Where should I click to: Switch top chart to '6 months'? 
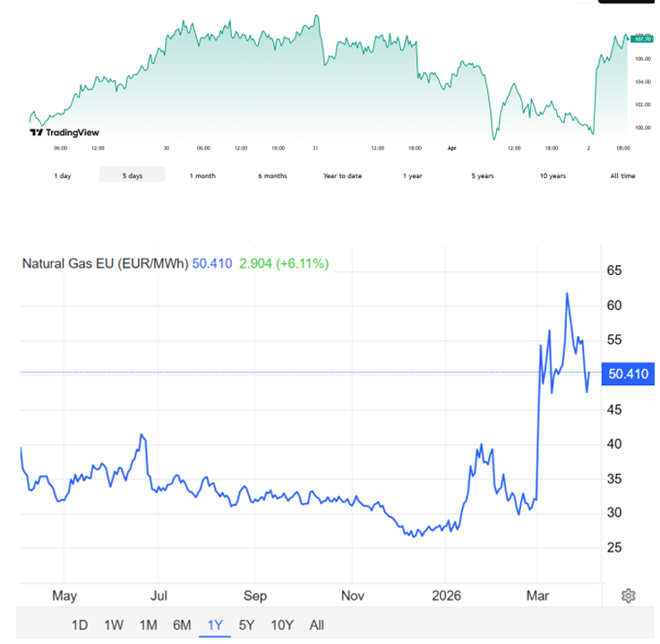click(x=272, y=176)
